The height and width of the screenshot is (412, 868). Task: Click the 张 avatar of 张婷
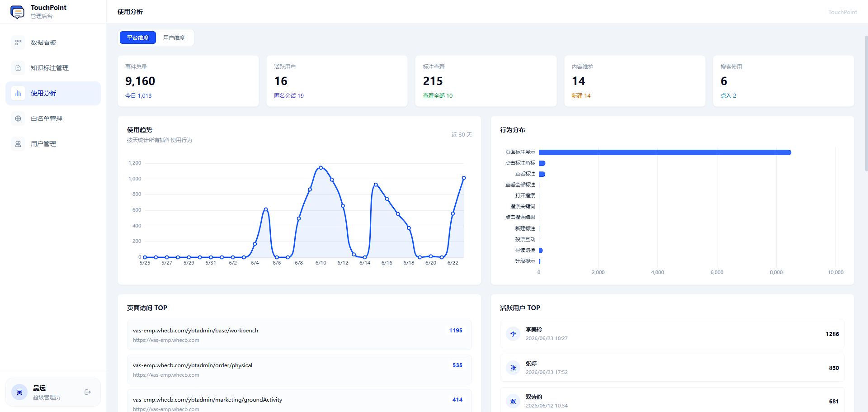click(513, 368)
